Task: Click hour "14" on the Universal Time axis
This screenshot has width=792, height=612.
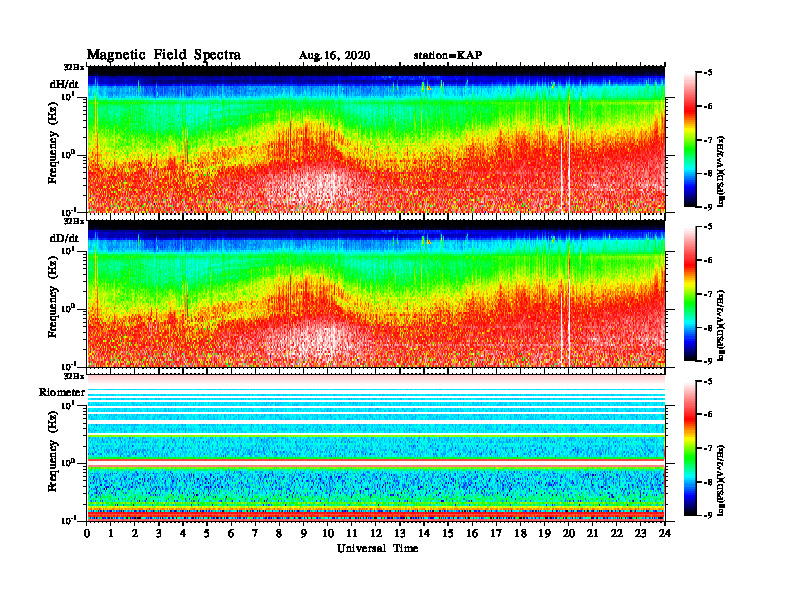Action: tap(424, 534)
